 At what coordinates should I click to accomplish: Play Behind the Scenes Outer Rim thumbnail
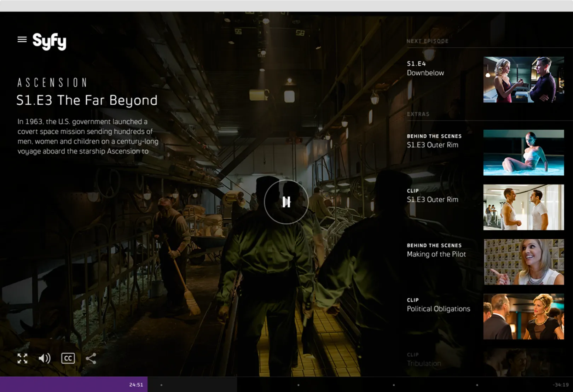coord(523,152)
